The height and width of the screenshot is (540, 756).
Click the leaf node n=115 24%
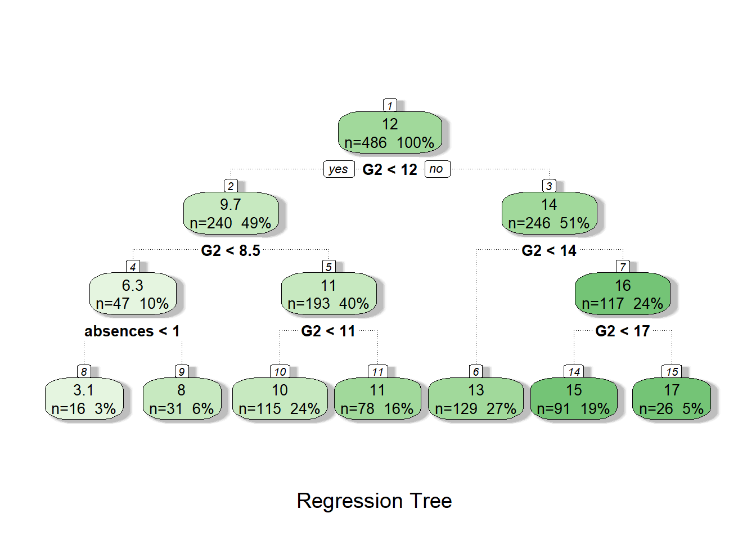click(280, 399)
